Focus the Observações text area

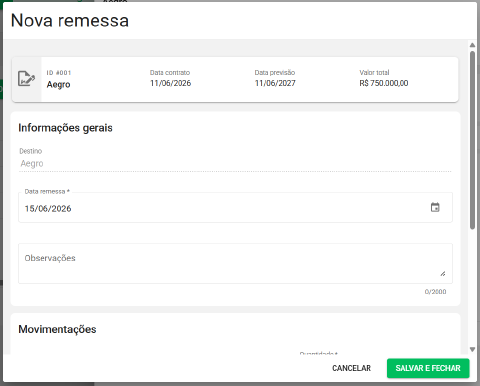pos(235,263)
